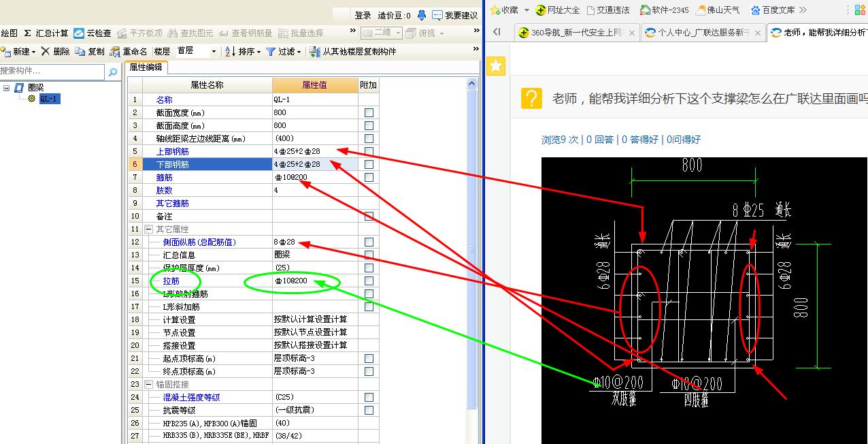Screen dimensions: 868x444
Task: Click the beam section drawing image
Action: tap(704, 300)
